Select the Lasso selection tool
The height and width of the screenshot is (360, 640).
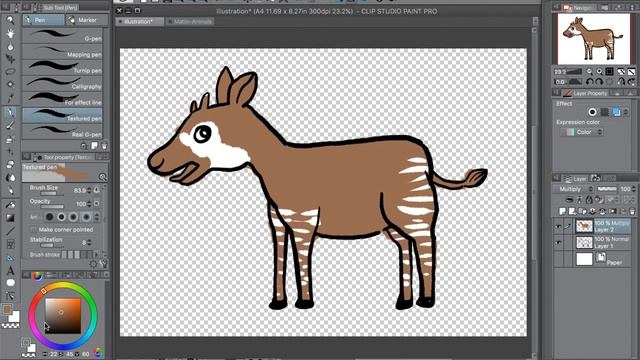11,72
